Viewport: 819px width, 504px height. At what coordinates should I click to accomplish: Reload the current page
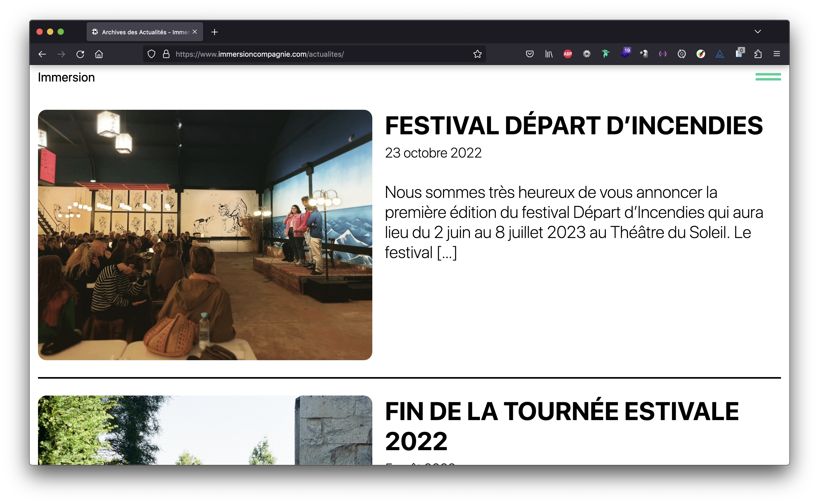(x=80, y=54)
